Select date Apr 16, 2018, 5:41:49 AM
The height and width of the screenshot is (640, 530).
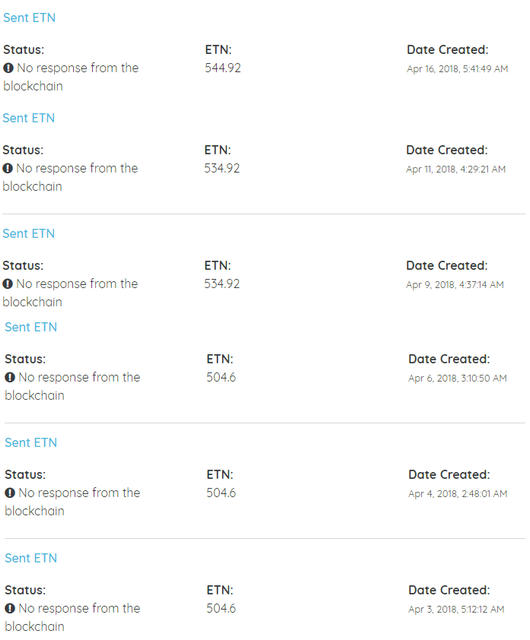(x=457, y=69)
